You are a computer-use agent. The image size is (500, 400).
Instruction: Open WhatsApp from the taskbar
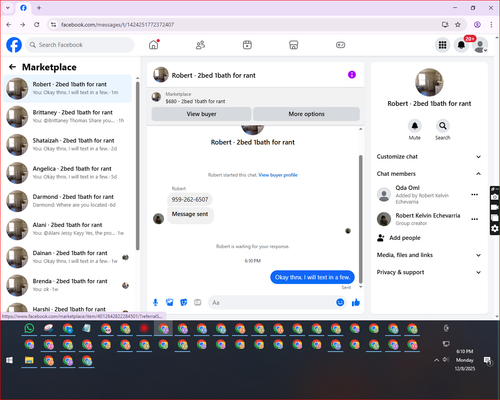pyautogui.click(x=29, y=328)
